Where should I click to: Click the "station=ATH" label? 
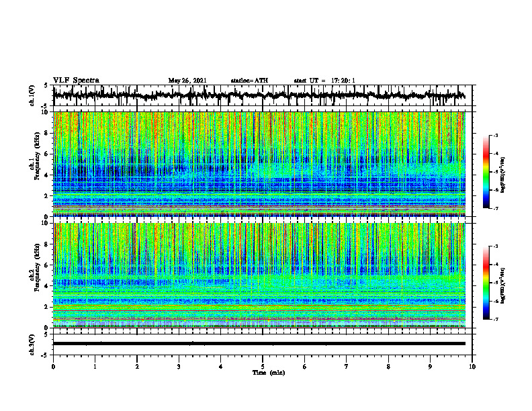[x=249, y=81]
